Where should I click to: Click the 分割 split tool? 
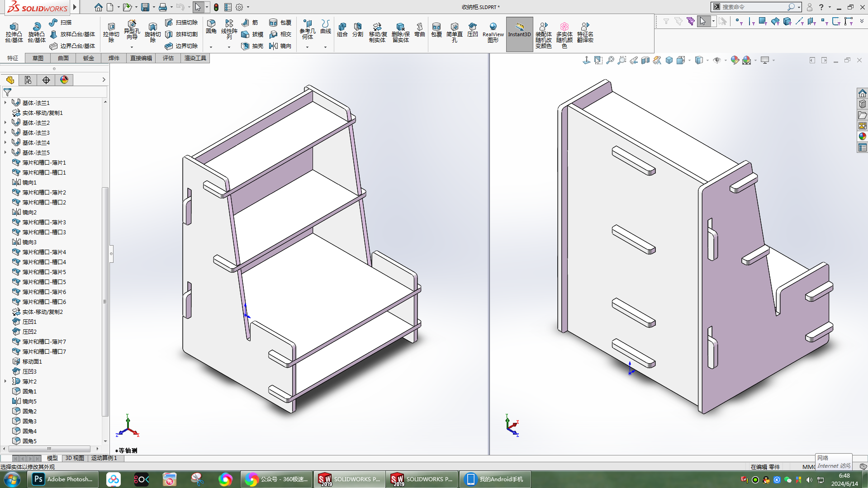coord(358,30)
